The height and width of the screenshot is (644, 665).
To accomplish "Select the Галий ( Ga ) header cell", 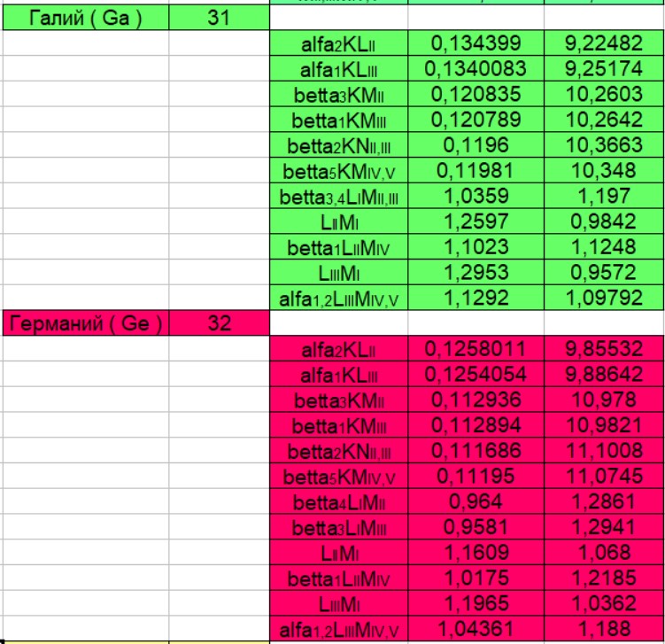I will coord(84,18).
